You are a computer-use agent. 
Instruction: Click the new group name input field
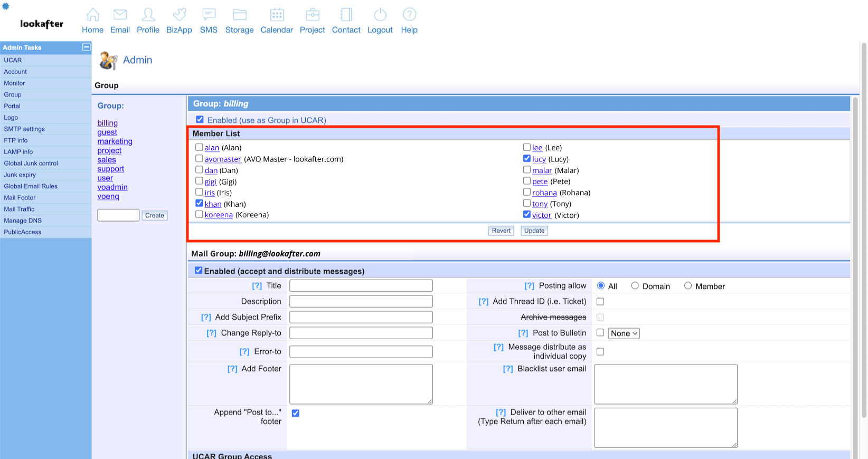118,215
